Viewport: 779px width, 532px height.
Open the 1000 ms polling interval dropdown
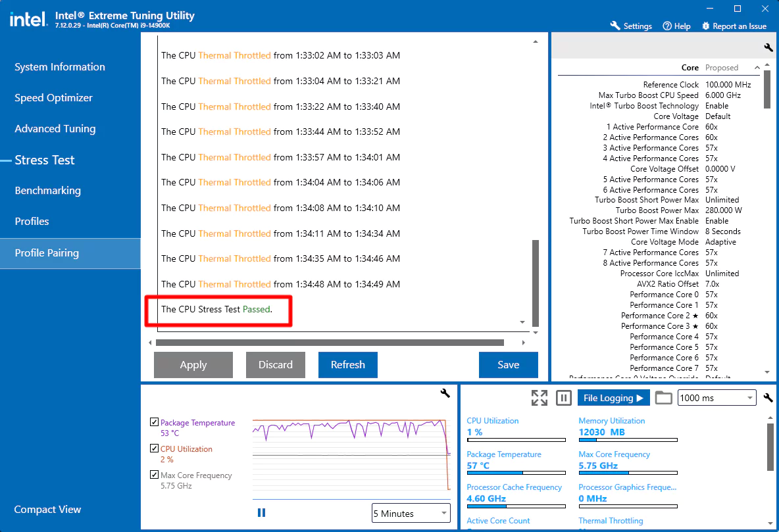tap(717, 397)
